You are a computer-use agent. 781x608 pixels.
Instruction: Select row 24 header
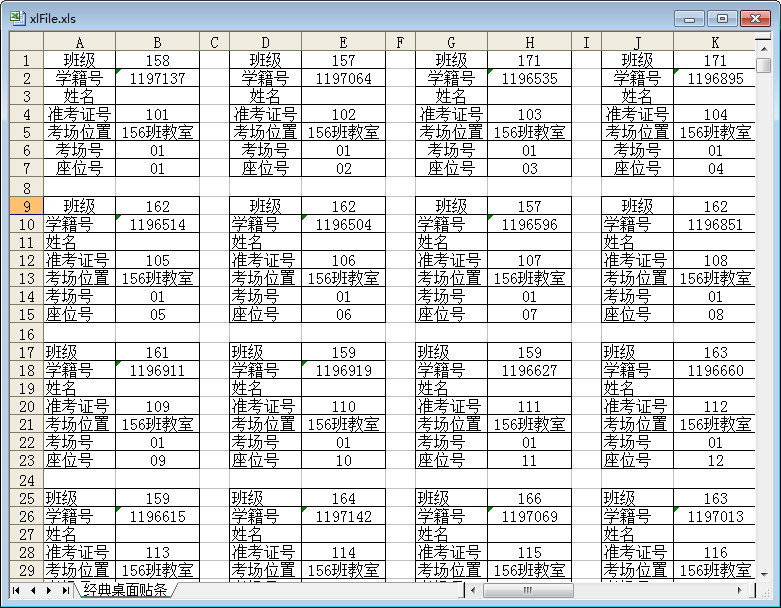pos(26,480)
